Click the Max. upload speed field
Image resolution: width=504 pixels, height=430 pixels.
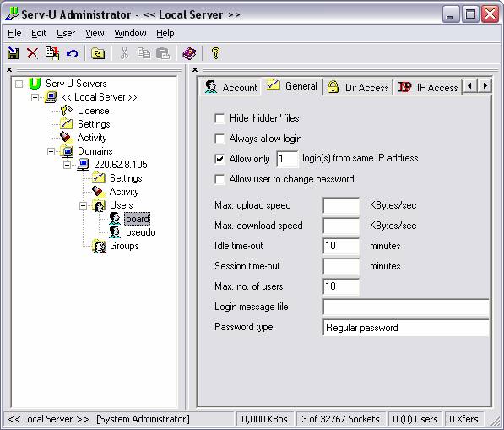coord(341,205)
